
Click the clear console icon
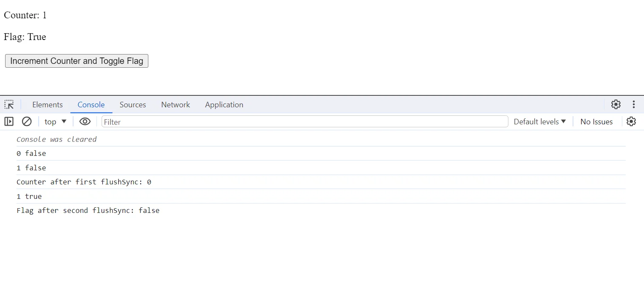27,121
